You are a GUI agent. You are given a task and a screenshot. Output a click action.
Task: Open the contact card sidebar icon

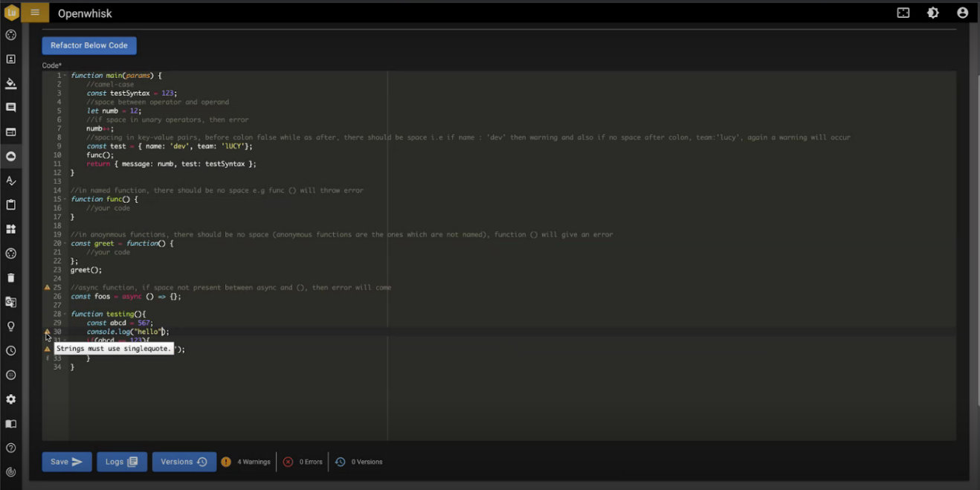click(x=11, y=59)
